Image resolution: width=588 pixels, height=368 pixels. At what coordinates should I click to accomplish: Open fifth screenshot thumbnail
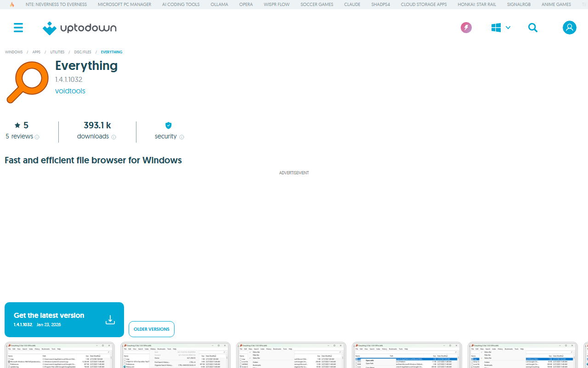click(x=523, y=355)
